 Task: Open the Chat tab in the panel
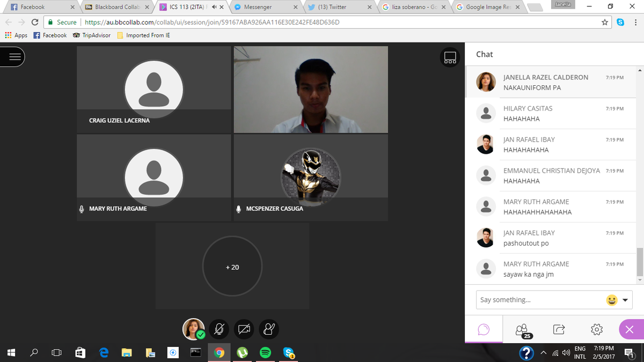click(484, 329)
